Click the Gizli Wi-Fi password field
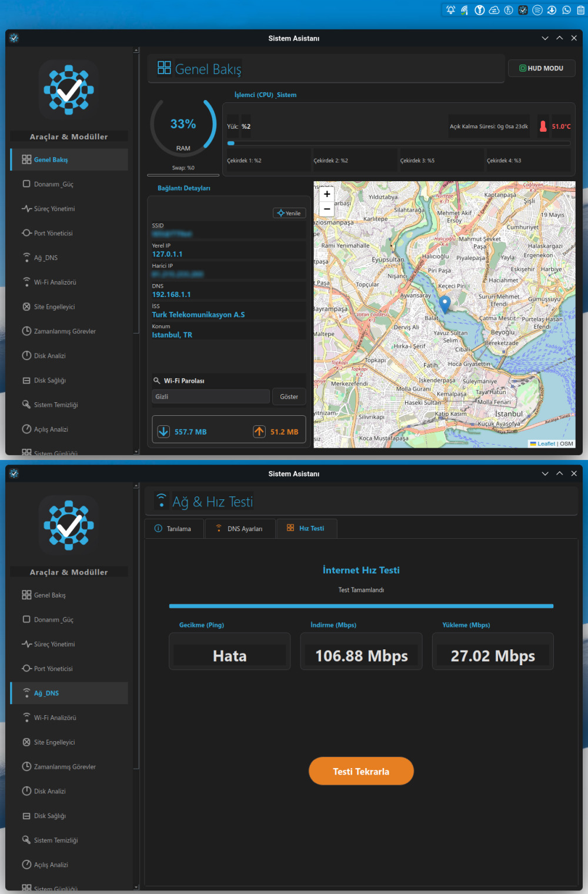 (x=211, y=397)
